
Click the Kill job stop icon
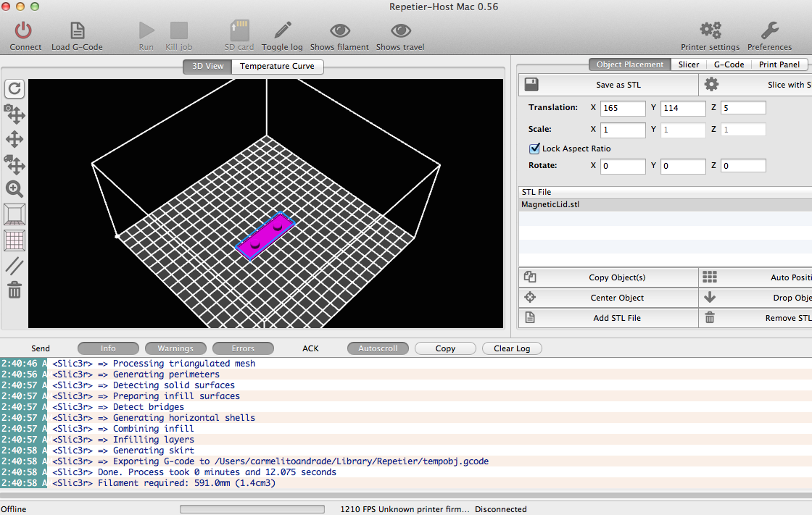pyautogui.click(x=179, y=30)
